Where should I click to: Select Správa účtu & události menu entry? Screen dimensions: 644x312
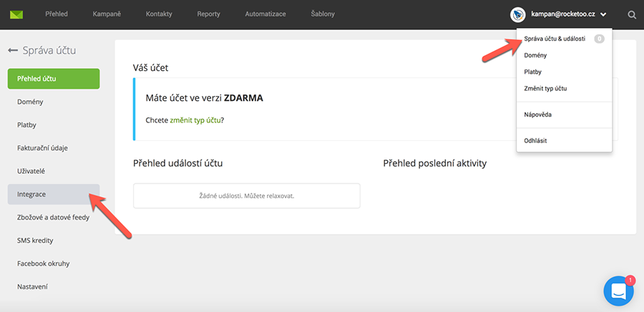coord(555,39)
